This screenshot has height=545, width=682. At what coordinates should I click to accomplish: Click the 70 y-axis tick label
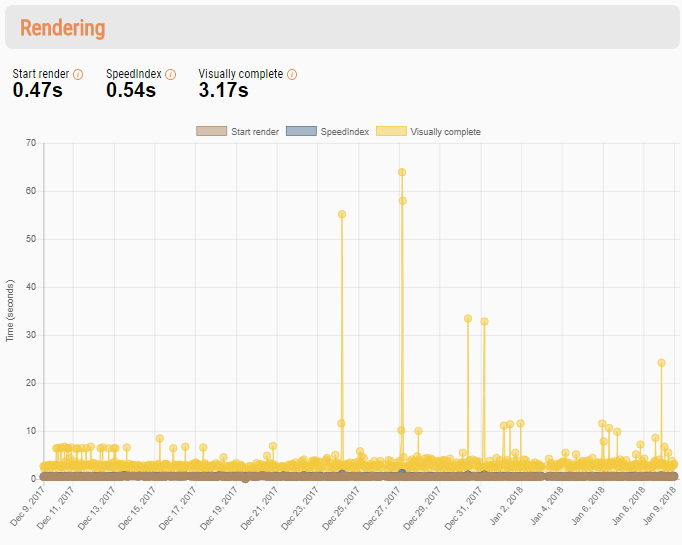tap(31, 143)
